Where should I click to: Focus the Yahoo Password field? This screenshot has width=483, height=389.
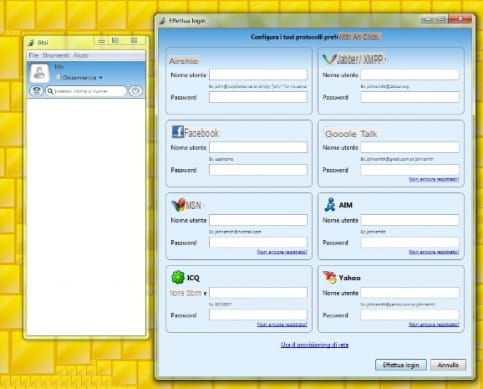[410, 315]
